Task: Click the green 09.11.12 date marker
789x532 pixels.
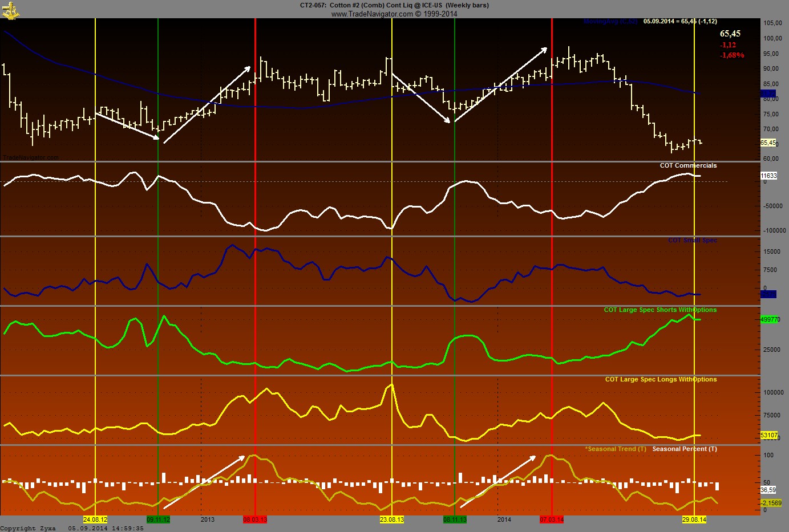Action: coord(158,519)
